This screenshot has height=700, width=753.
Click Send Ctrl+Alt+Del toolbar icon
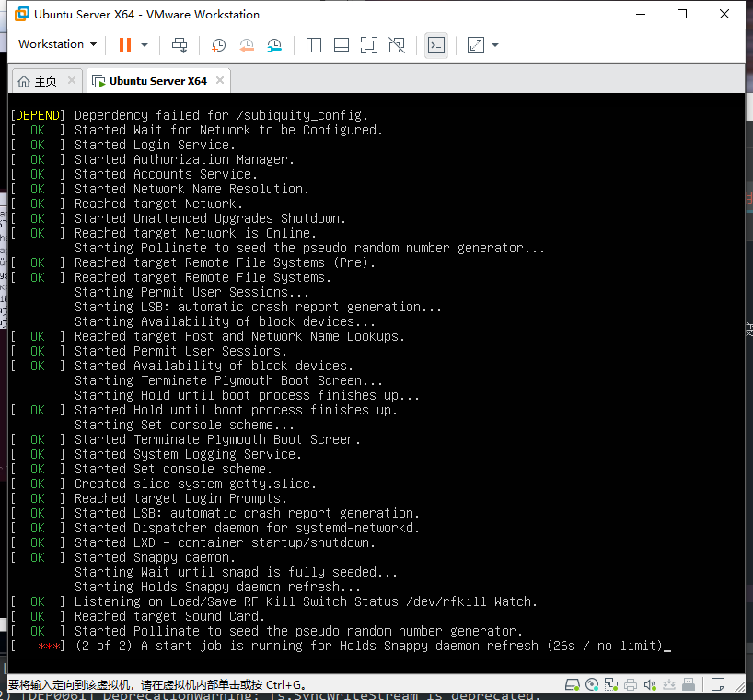[180, 45]
